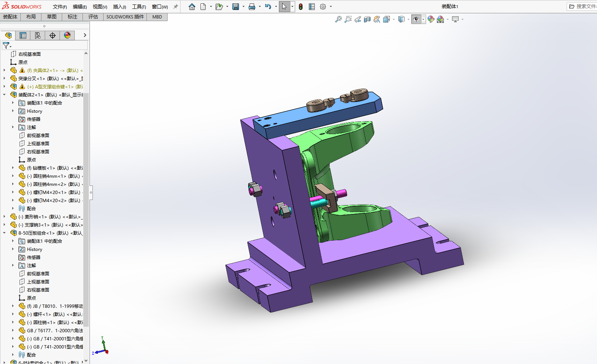Open the PropertyManager tab icon

[23, 35]
